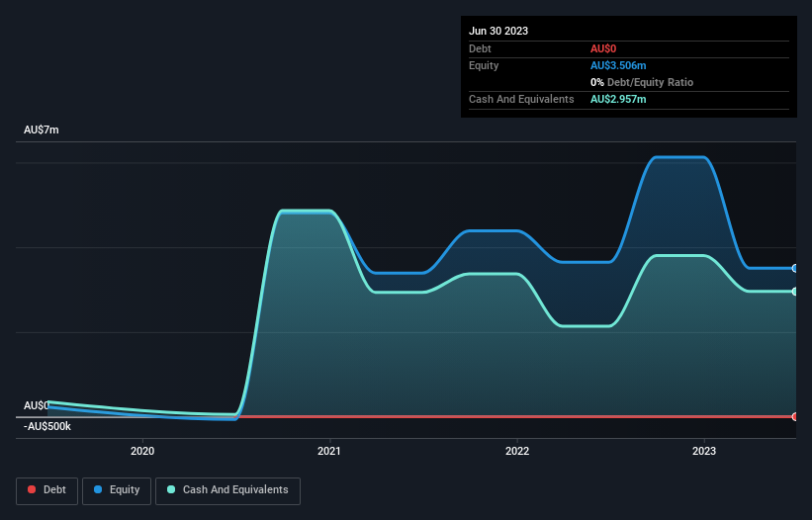Click the red Debt legend dot
812x520 pixels.
(x=32, y=489)
